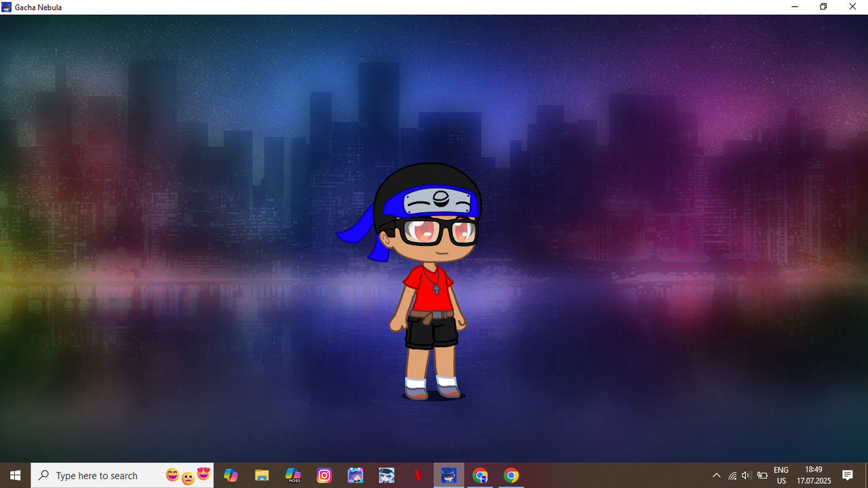Image resolution: width=868 pixels, height=488 pixels.
Task: Open File Explorer from the taskbar
Action: (x=262, y=475)
